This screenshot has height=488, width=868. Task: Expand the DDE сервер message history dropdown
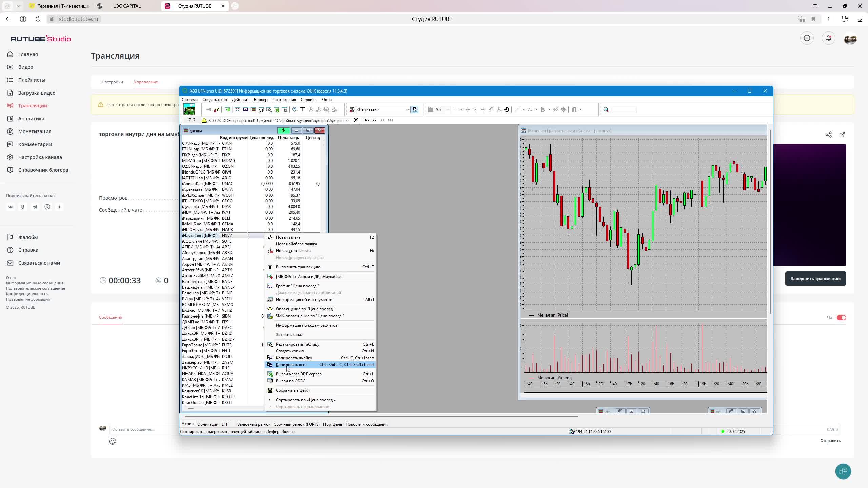347,120
